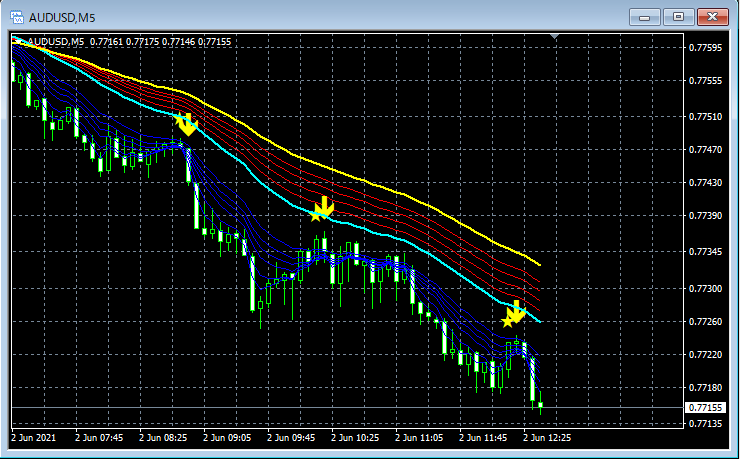Click the 0.77300 price scale label

[705, 288]
